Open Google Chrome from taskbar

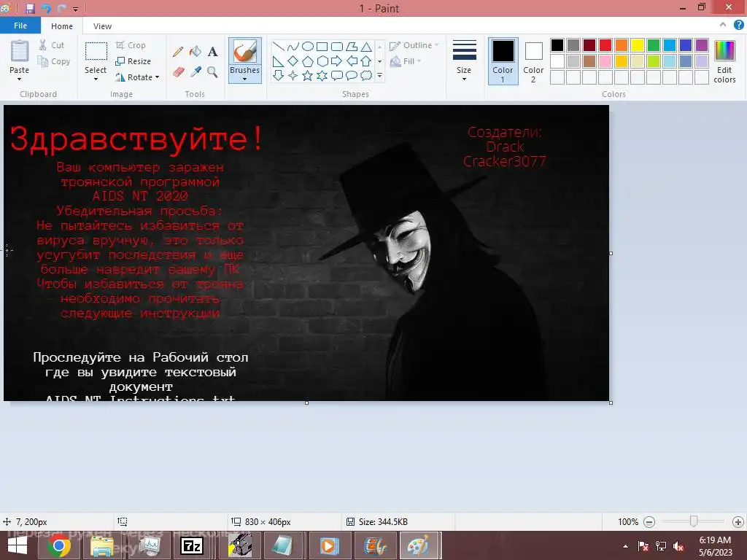[x=59, y=545]
